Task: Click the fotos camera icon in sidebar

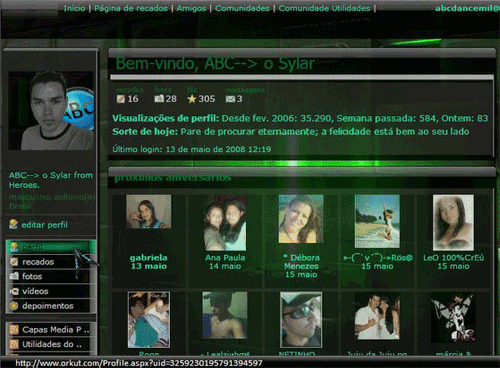Action: pos(14,276)
